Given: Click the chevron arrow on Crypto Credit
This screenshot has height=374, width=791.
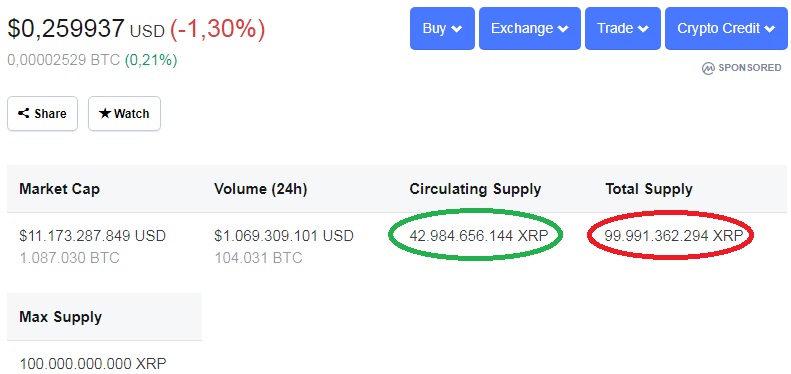Looking at the screenshot, I should [x=769, y=29].
